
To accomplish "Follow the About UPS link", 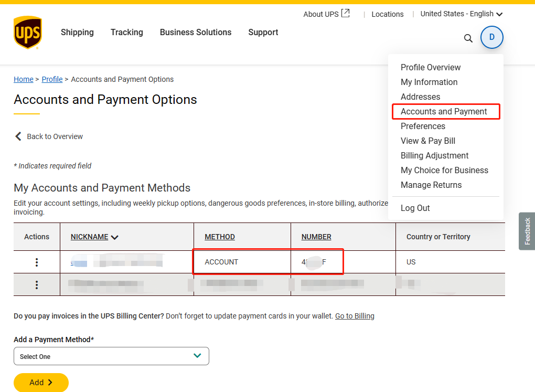I will tap(320, 14).
